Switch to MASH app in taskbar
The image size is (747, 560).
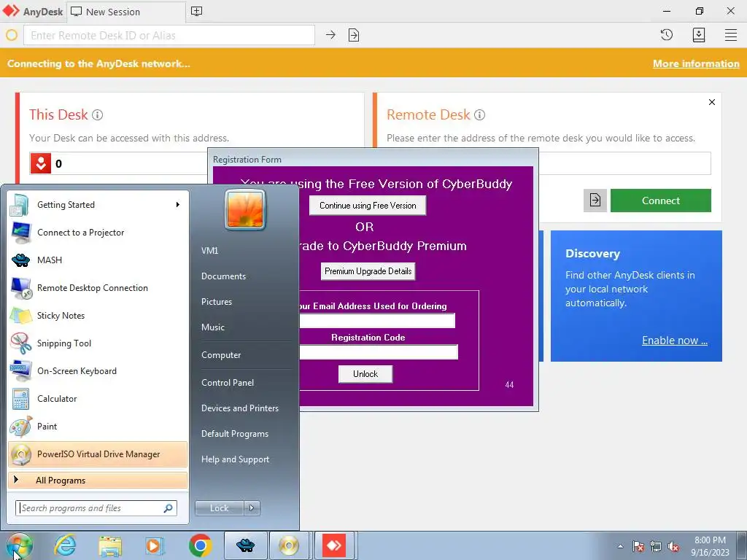click(x=245, y=545)
